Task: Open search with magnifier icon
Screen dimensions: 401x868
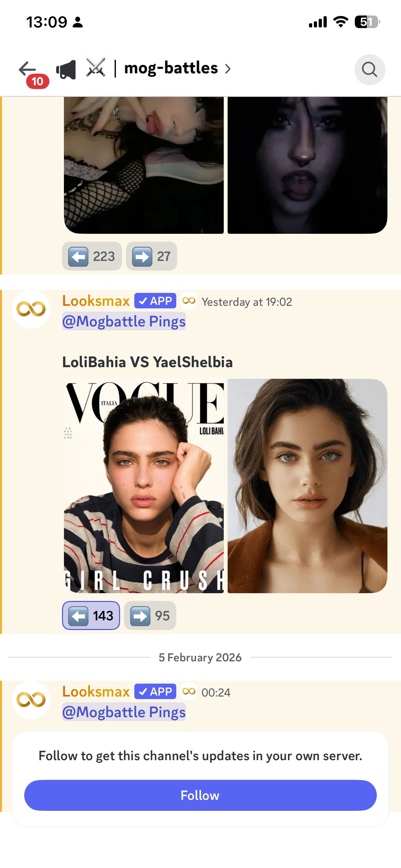Action: click(x=370, y=69)
